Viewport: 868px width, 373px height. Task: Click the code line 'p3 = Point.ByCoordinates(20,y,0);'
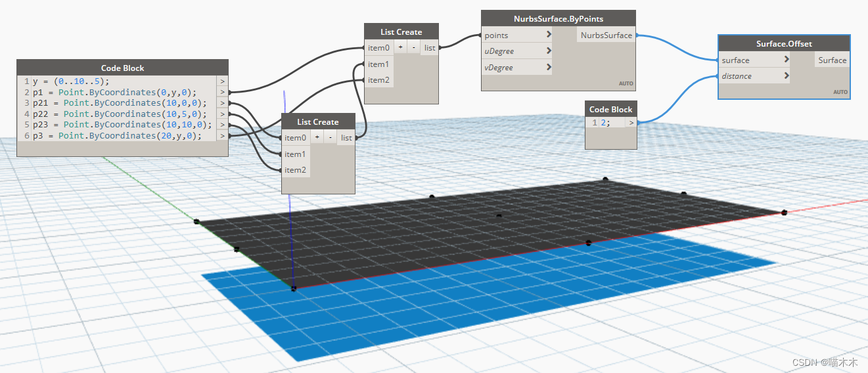click(117, 136)
